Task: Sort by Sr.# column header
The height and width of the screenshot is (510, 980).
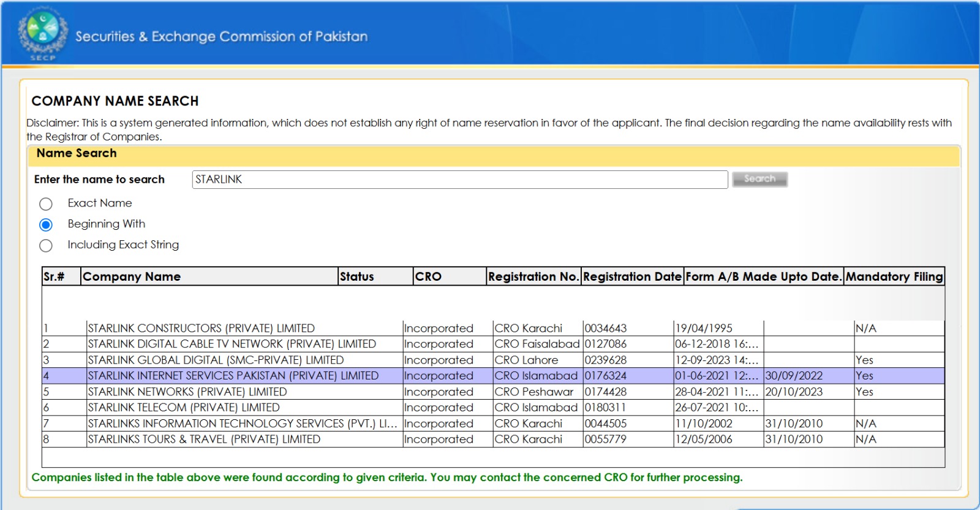Action: [x=61, y=276]
